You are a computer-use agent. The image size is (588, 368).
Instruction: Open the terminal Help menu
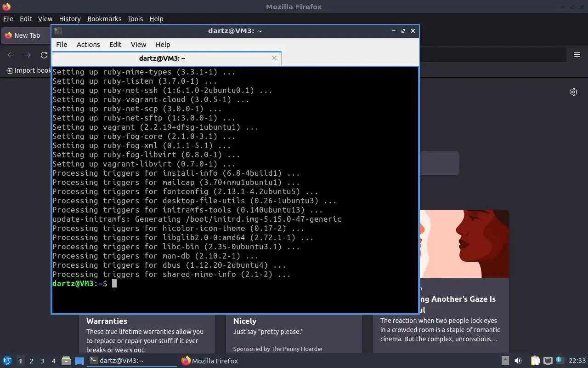[163, 45]
